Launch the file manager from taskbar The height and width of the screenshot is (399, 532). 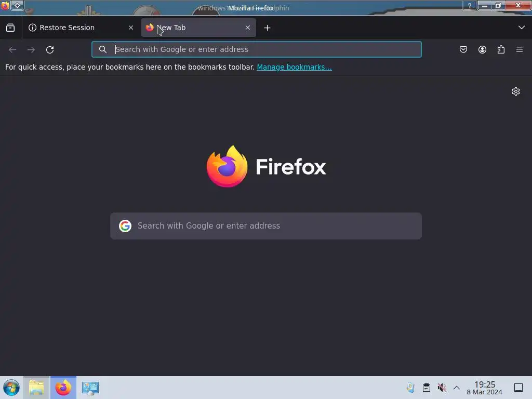point(37,388)
